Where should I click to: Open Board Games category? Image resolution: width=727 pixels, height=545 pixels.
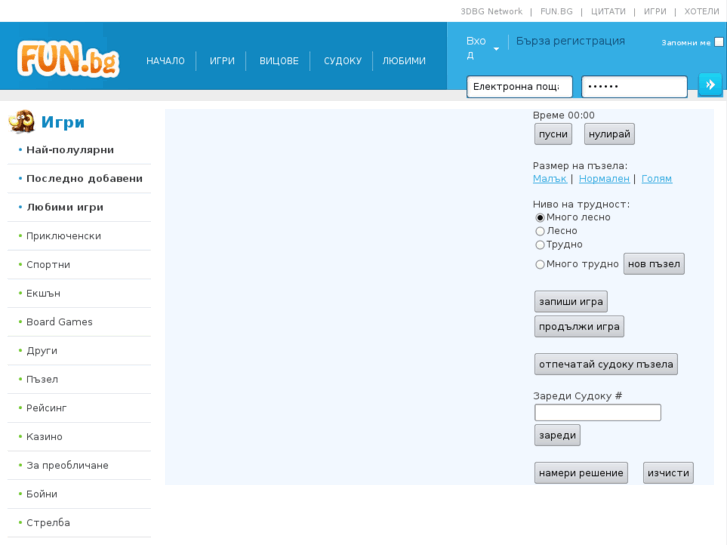pyautogui.click(x=59, y=322)
